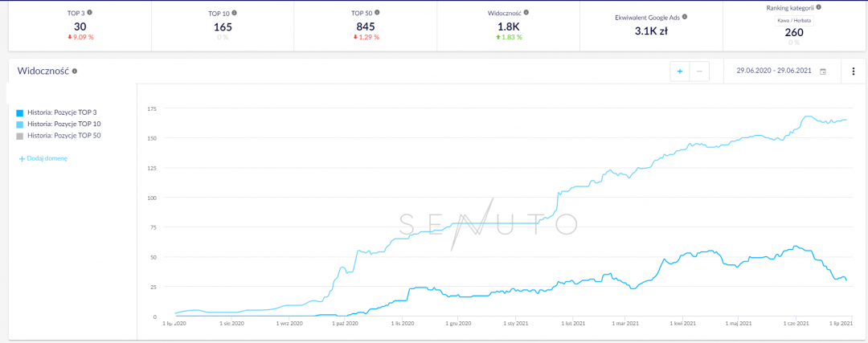Click the Dodaj domenę link
This screenshot has width=868, height=343.
[43, 158]
